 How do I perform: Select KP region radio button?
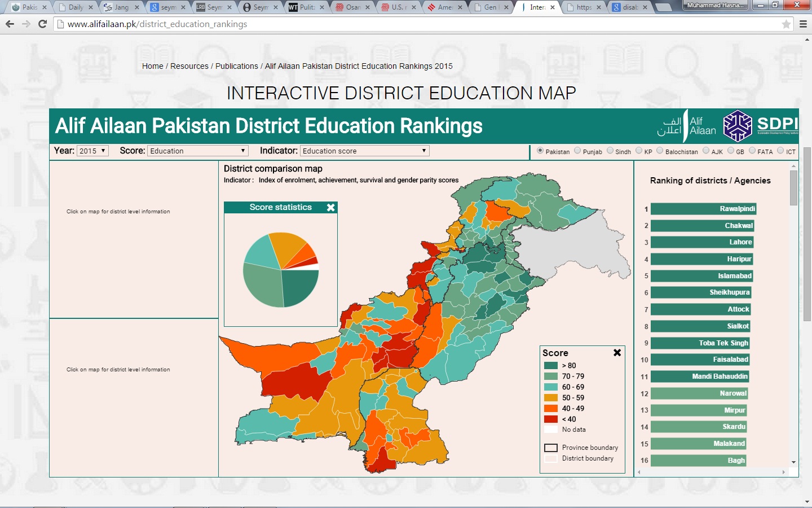[639, 151]
